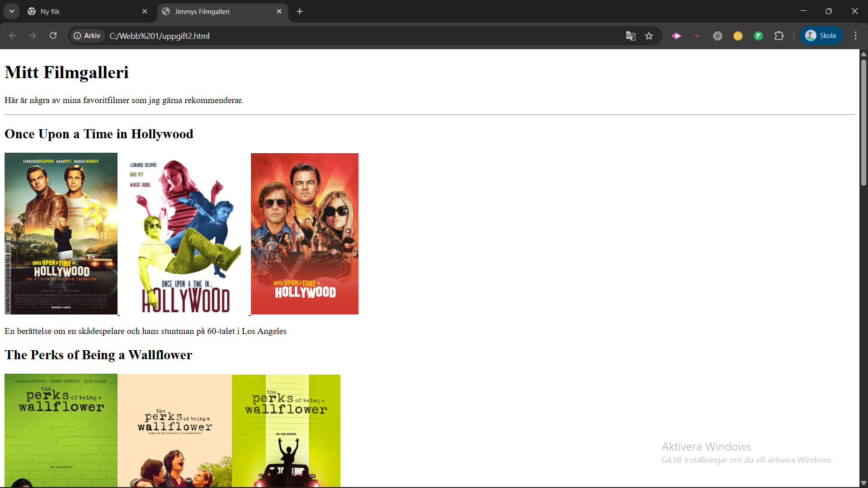The image size is (868, 488).
Task: Click the stuntman description paragraph
Action: [x=146, y=331]
